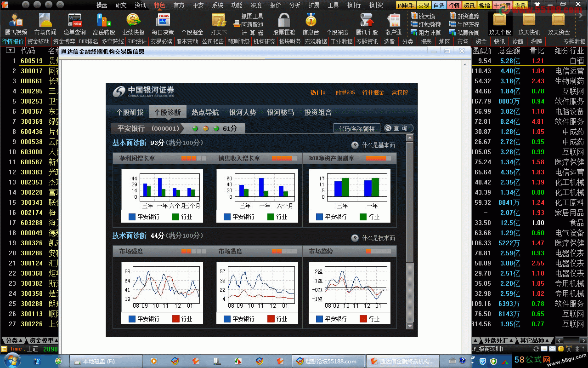Click the 闪电手 button
The image size is (588, 368).
pyautogui.click(x=406, y=5)
